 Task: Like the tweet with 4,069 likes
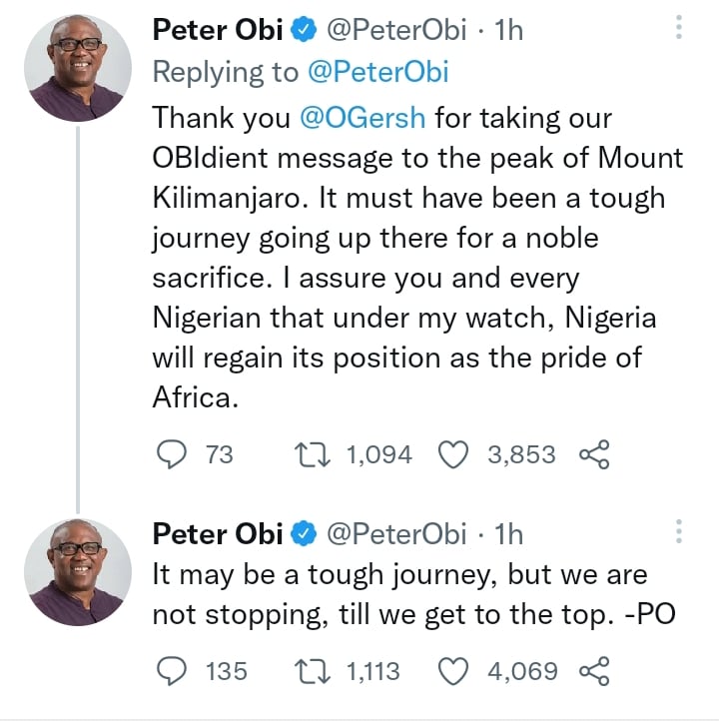click(x=454, y=670)
